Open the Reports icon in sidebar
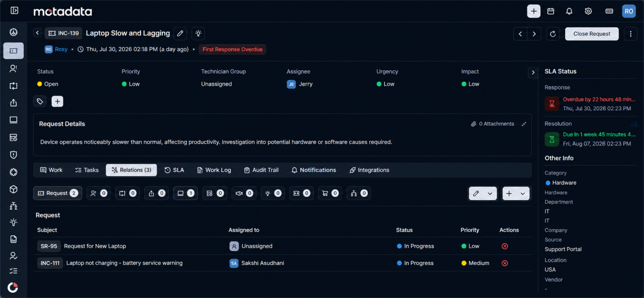This screenshot has height=298, width=644. click(x=14, y=240)
